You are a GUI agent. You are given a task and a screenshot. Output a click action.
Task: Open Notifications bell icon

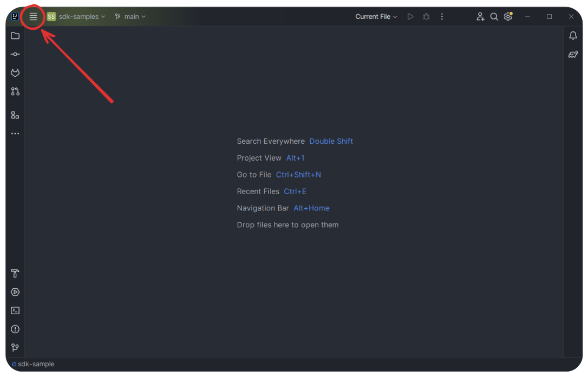tap(573, 36)
